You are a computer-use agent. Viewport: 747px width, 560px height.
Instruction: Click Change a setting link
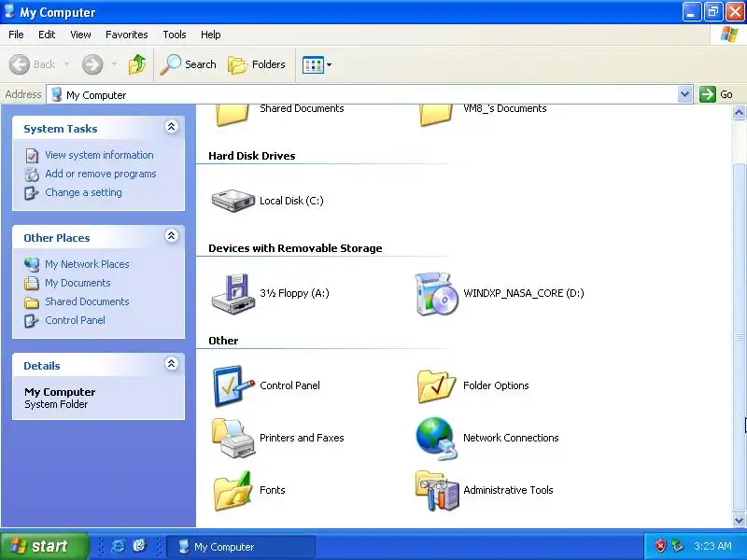point(83,192)
